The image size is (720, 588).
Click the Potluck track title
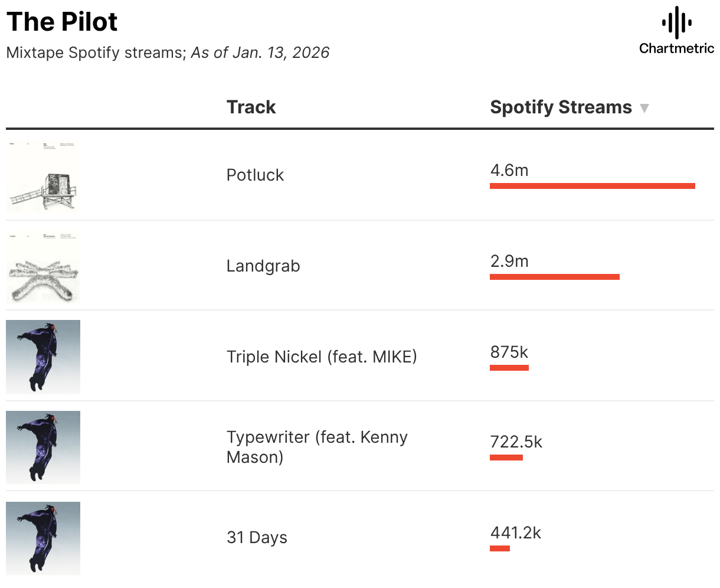coord(255,175)
